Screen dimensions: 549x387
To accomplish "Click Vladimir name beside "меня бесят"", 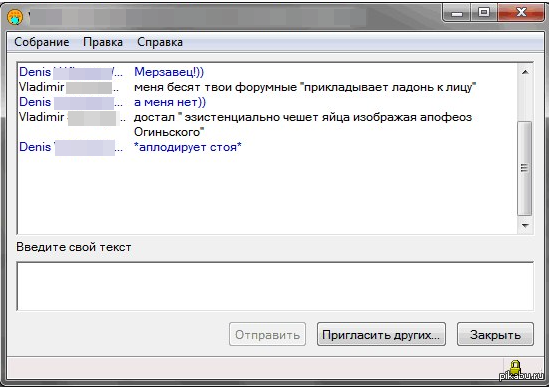I will coord(42,87).
